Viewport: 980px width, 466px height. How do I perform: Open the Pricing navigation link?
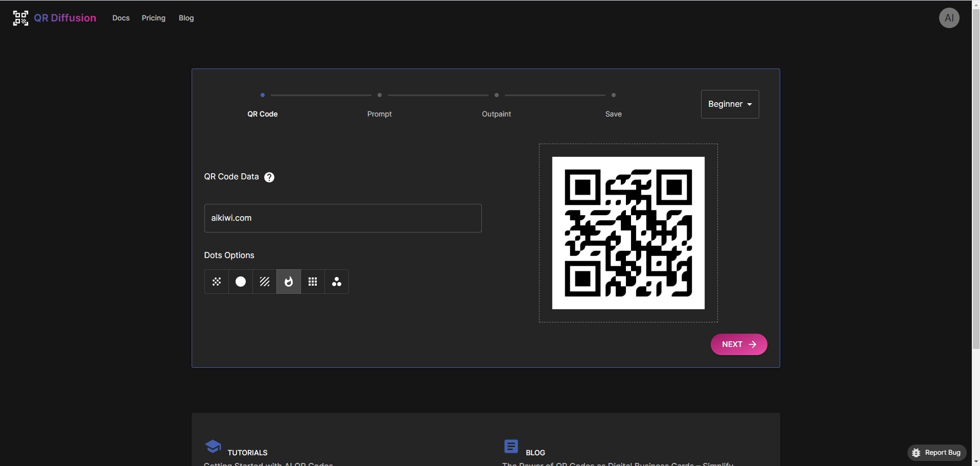154,18
